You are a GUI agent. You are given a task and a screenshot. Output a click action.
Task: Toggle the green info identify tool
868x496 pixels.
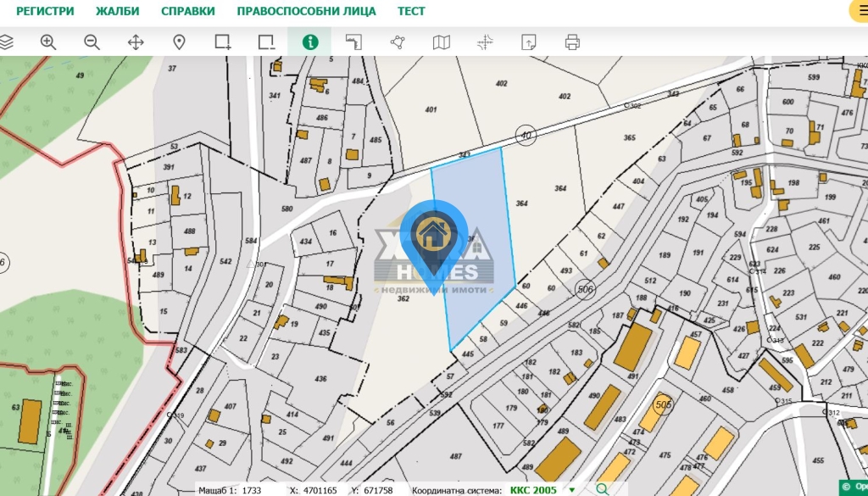pyautogui.click(x=310, y=42)
